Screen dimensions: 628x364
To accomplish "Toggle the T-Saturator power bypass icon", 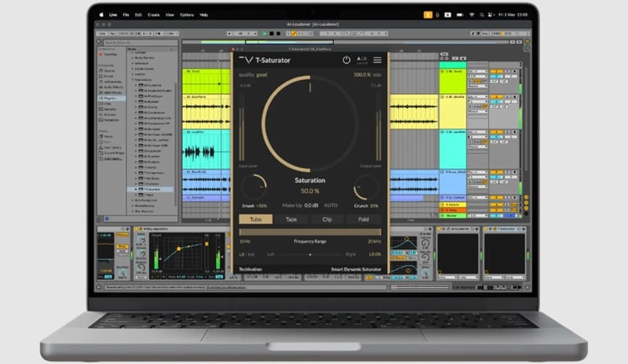I will pyautogui.click(x=346, y=60).
